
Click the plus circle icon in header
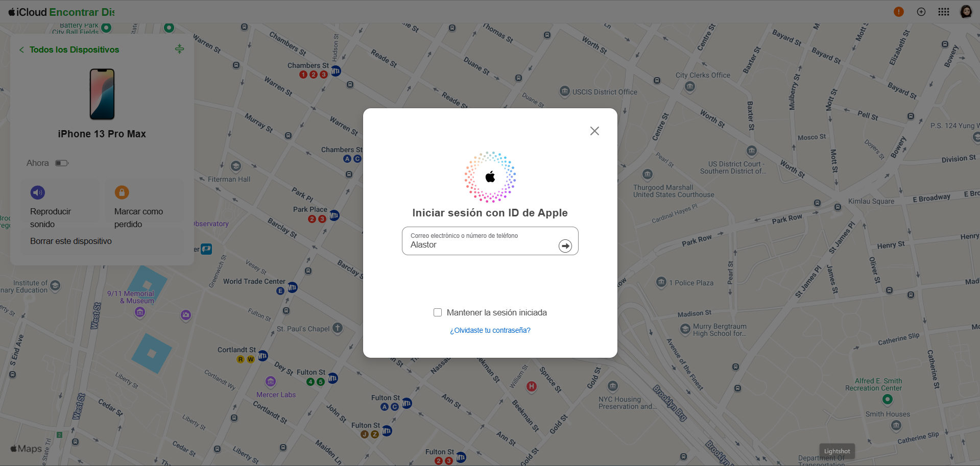[921, 12]
